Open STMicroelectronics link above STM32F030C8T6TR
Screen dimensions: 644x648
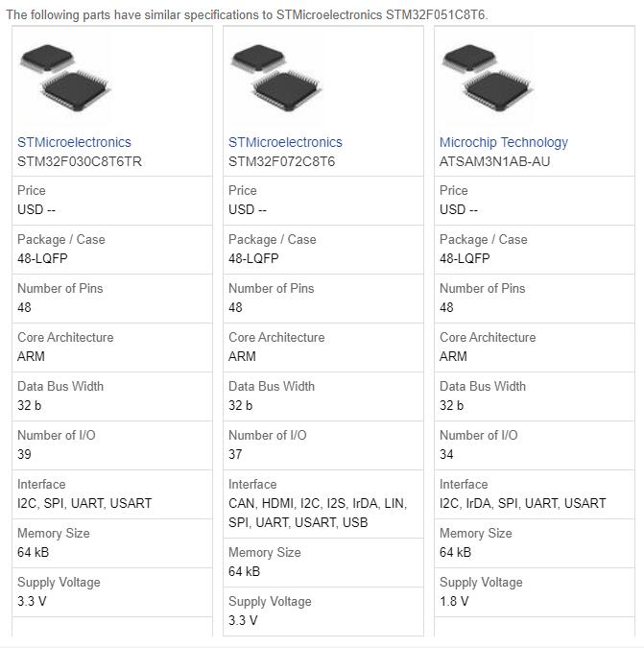(x=74, y=142)
